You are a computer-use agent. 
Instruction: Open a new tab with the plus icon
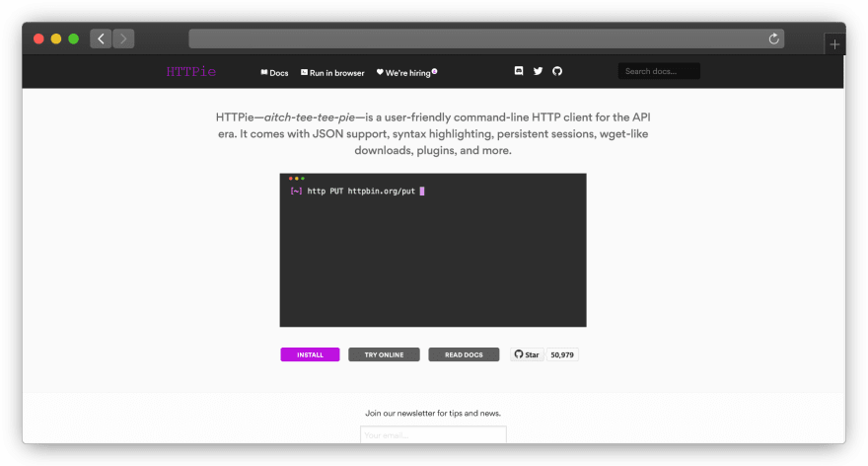[834, 44]
